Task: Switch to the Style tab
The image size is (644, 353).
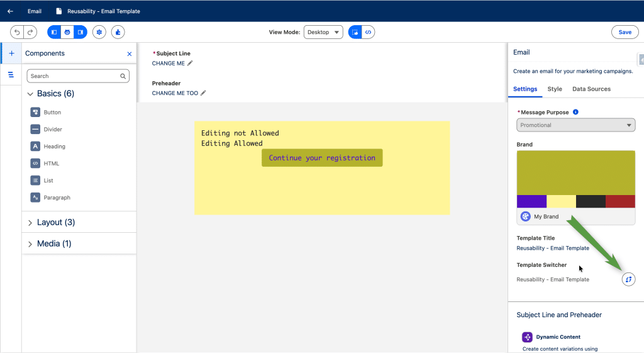Action: [x=554, y=89]
